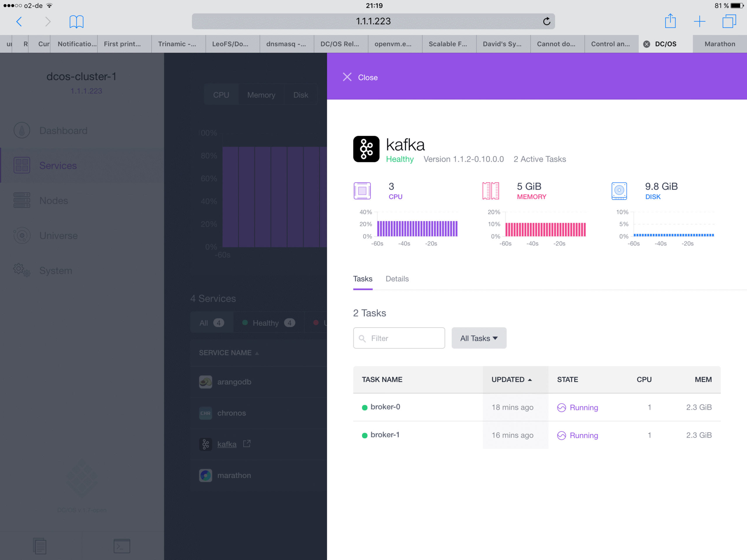Switch to the Cannot do... tab
Viewport: 747px width, 560px height.
(557, 44)
